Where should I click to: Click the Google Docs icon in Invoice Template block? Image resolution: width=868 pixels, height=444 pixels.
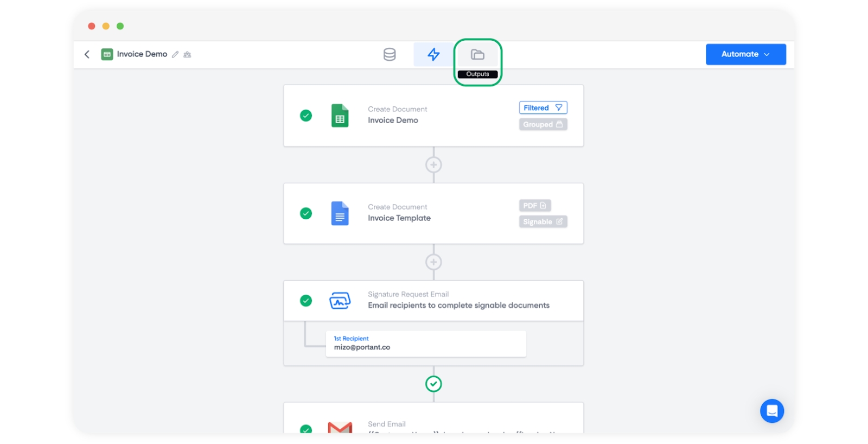click(340, 213)
